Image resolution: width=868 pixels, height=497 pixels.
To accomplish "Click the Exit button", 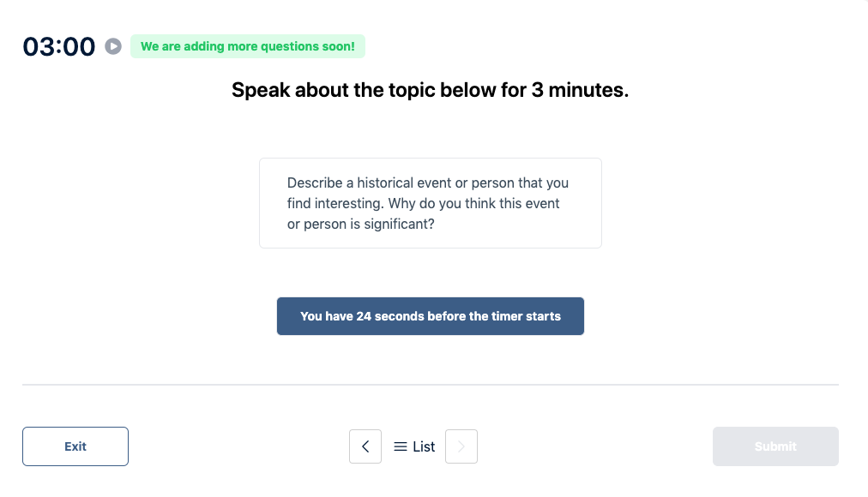I will 75,446.
